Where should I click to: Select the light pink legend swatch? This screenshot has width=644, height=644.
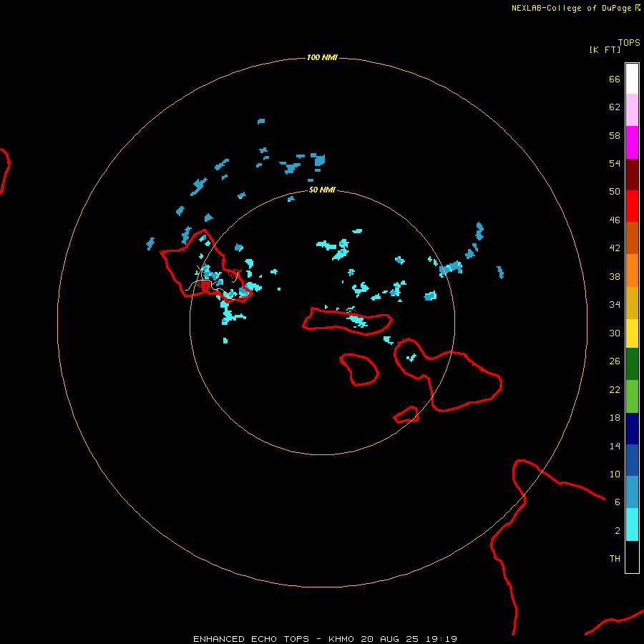(x=632, y=110)
